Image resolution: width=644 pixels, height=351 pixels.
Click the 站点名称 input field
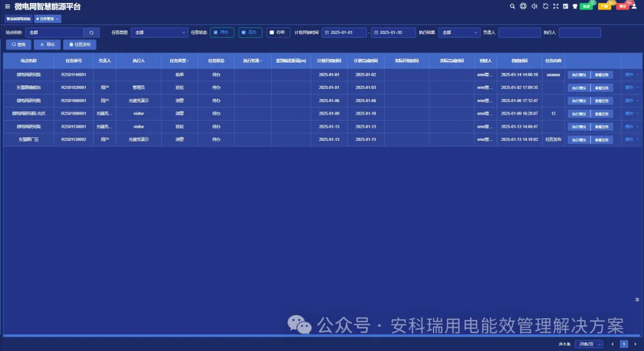tap(54, 32)
